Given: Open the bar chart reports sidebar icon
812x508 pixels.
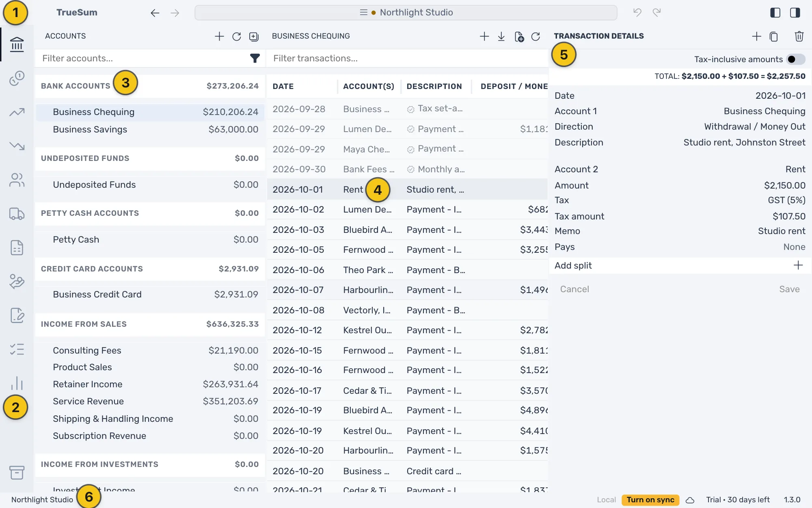Looking at the screenshot, I should (x=17, y=383).
